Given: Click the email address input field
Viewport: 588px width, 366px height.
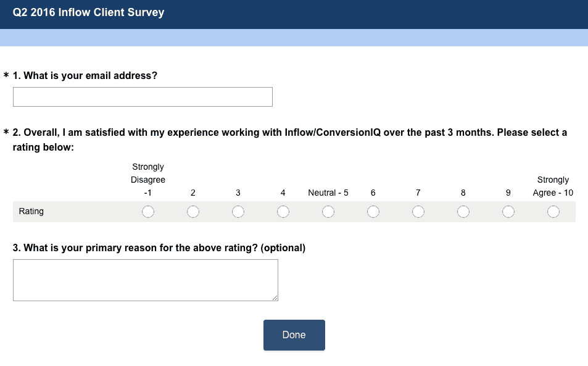Looking at the screenshot, I should (x=143, y=97).
